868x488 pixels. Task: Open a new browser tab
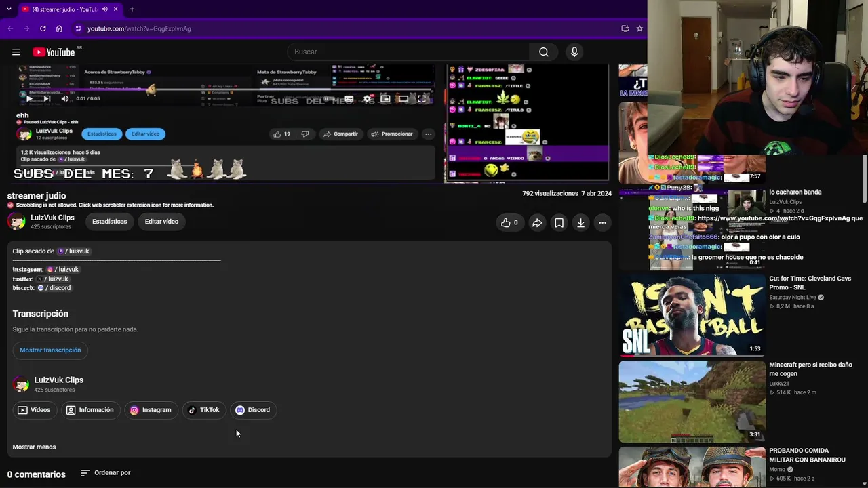point(132,9)
